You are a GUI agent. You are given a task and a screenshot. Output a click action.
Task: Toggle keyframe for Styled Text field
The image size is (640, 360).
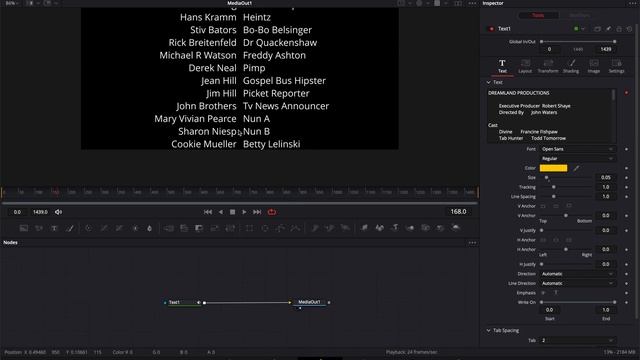627,93
